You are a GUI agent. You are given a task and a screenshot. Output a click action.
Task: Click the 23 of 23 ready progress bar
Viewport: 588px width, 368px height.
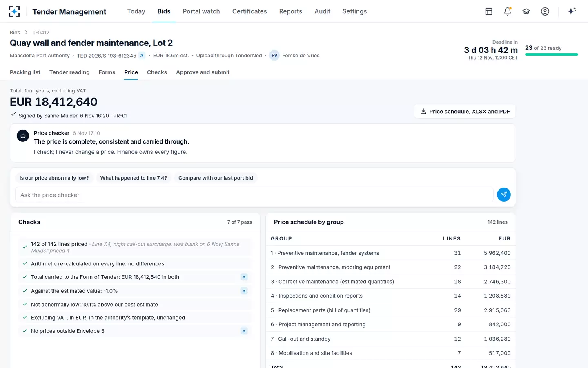(552, 54)
